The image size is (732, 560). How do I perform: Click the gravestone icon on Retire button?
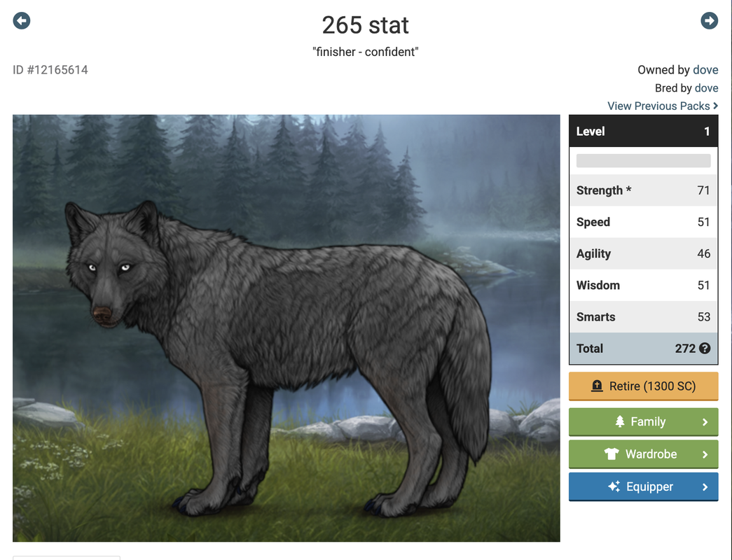pos(597,386)
